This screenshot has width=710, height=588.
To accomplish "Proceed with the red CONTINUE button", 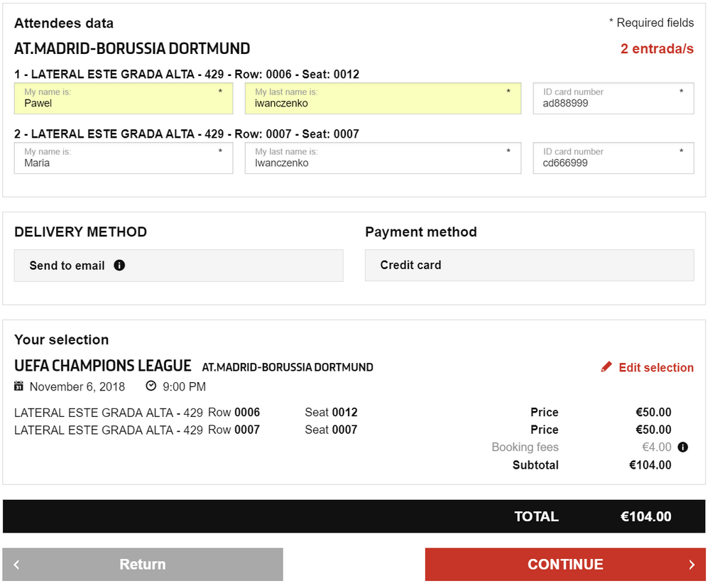I will point(565,565).
